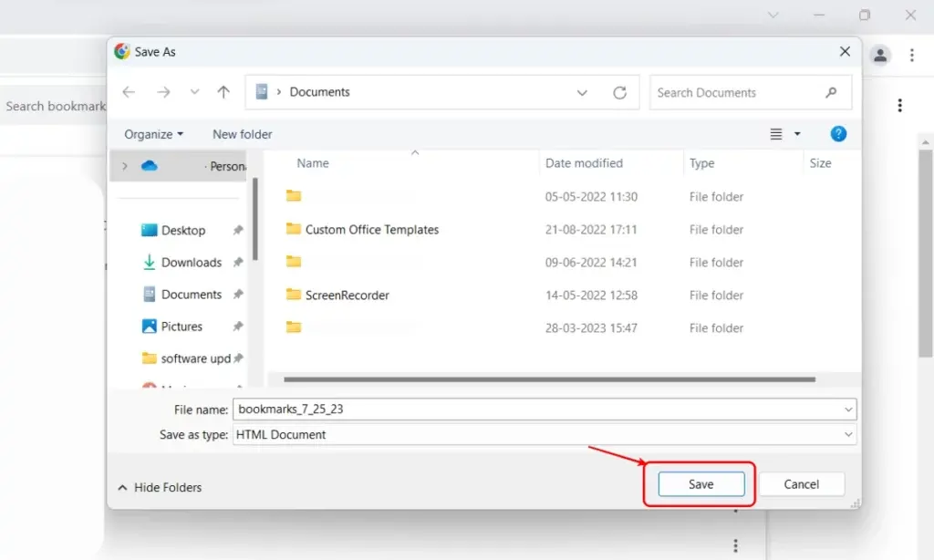934x560 pixels.
Task: Open the Organize menu
Action: pyautogui.click(x=152, y=133)
